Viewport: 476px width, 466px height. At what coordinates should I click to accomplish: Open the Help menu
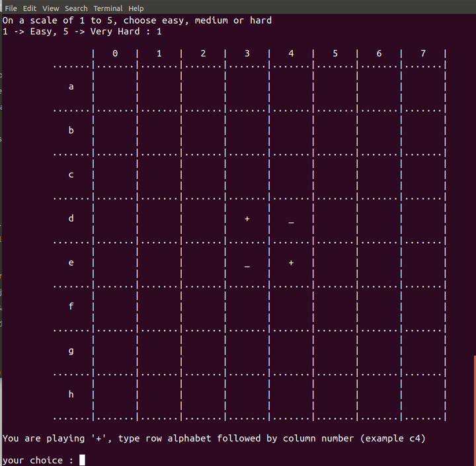136,9
